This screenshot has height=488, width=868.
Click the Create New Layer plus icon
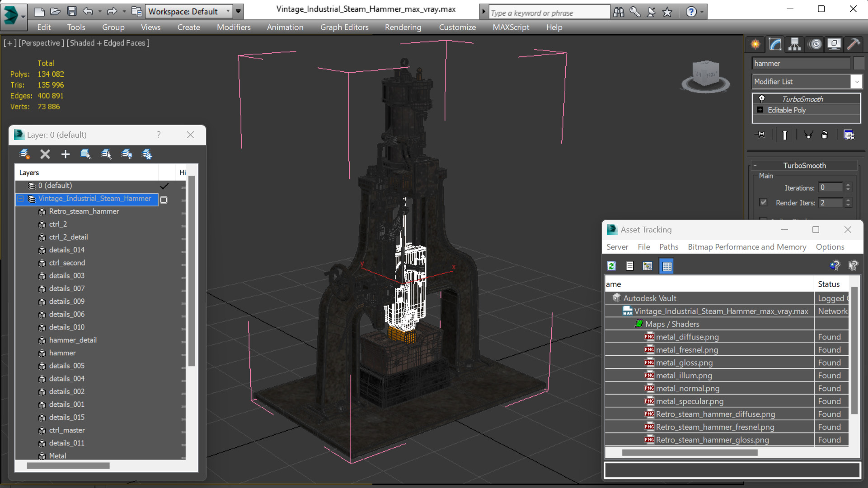click(66, 154)
